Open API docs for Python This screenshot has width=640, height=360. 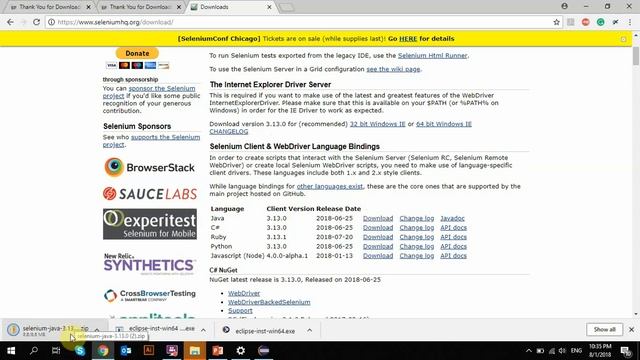[x=453, y=247]
